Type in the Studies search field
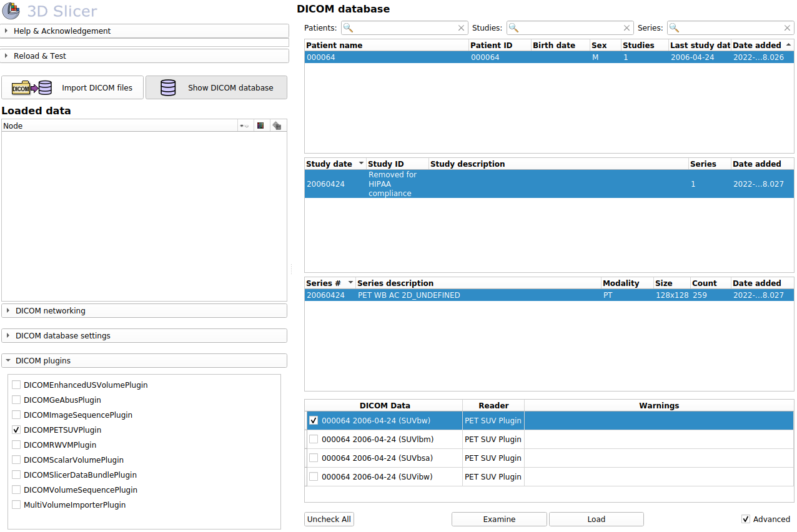797x532 pixels. pyautogui.click(x=570, y=28)
